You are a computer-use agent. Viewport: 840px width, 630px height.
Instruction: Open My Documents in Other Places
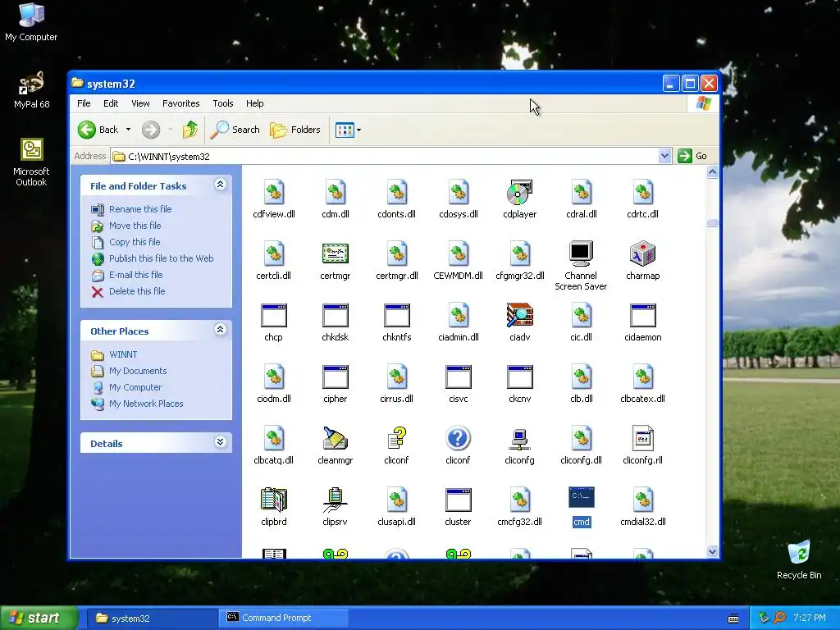pyautogui.click(x=138, y=371)
